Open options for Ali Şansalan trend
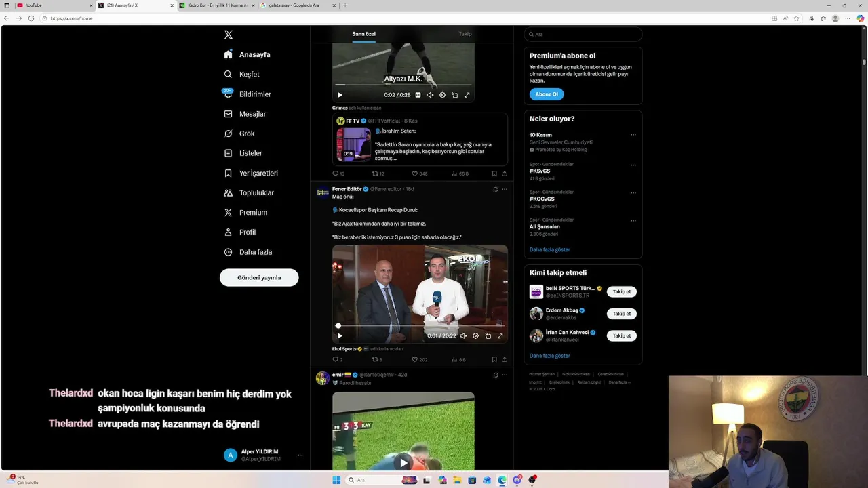Image resolution: width=868 pixels, height=488 pixels. point(633,220)
